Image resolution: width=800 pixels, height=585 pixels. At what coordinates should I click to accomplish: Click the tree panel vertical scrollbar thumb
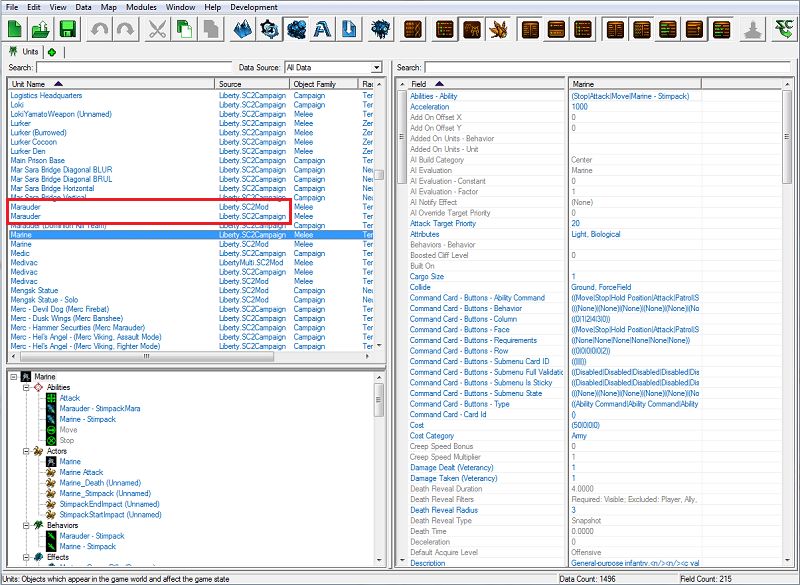379,399
